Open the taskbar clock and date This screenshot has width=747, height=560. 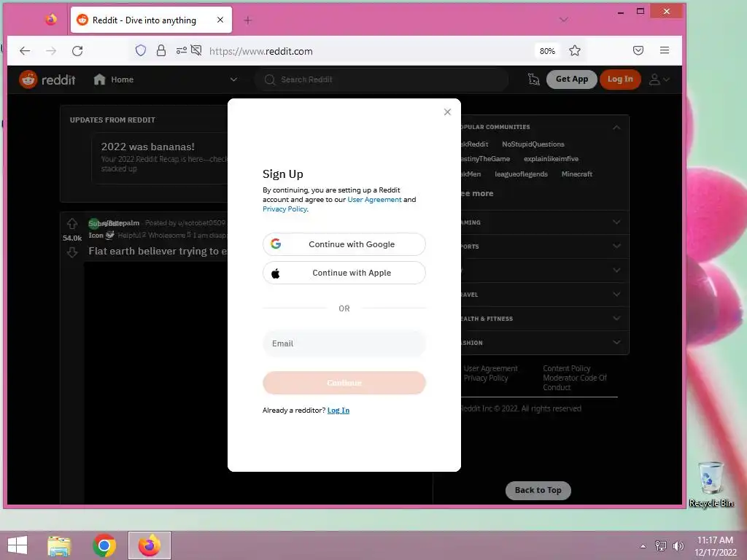(x=715, y=546)
